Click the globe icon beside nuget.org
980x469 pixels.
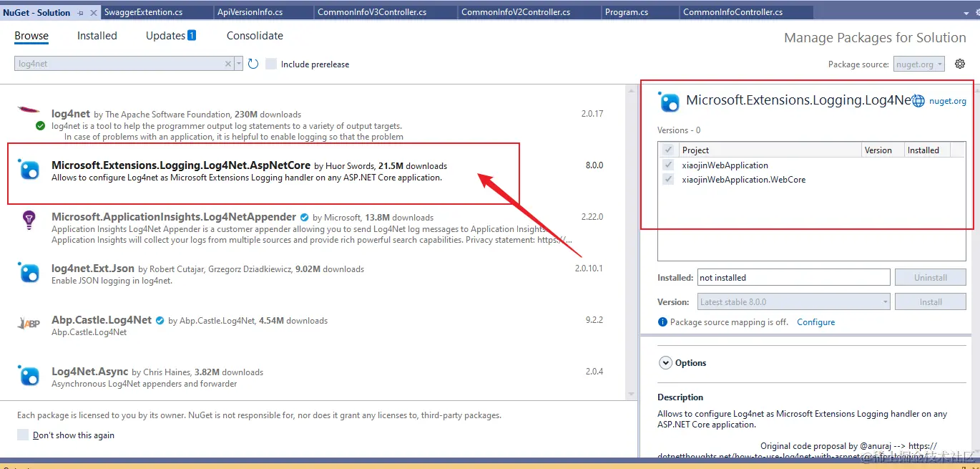click(x=918, y=101)
